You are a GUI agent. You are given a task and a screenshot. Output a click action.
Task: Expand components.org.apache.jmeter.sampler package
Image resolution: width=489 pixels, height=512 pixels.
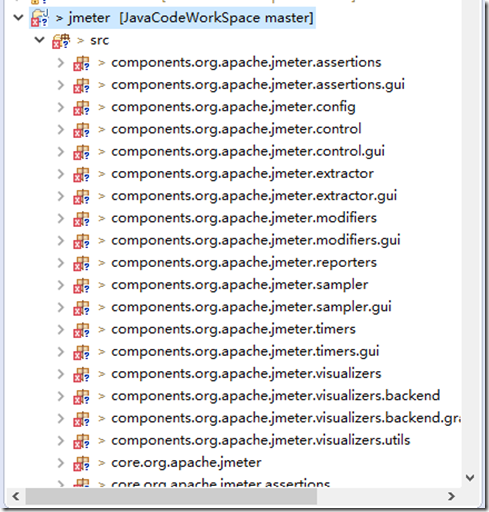pos(61,285)
